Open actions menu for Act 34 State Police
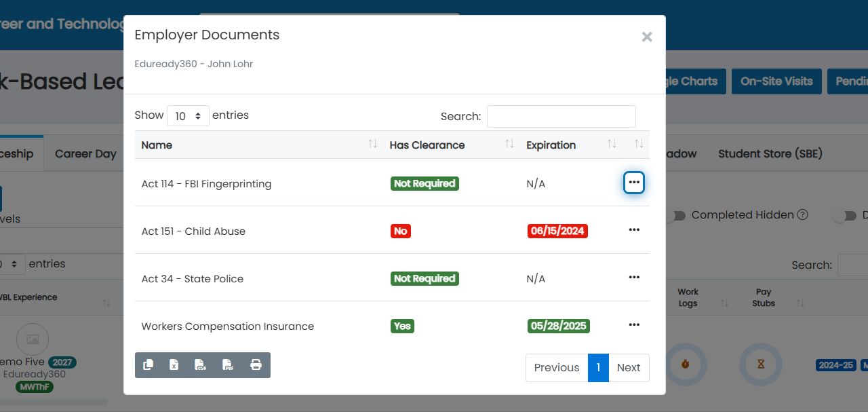Screen dimensions: 868x412 point(634,278)
